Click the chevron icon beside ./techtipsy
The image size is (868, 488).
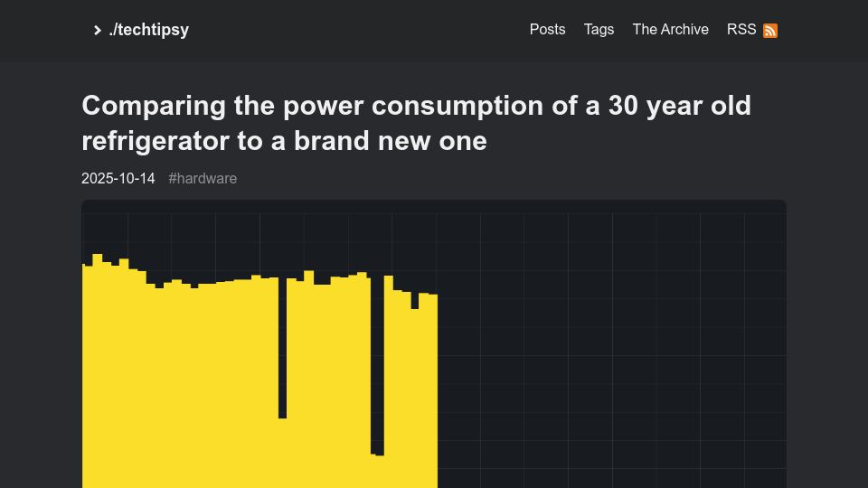coord(98,30)
